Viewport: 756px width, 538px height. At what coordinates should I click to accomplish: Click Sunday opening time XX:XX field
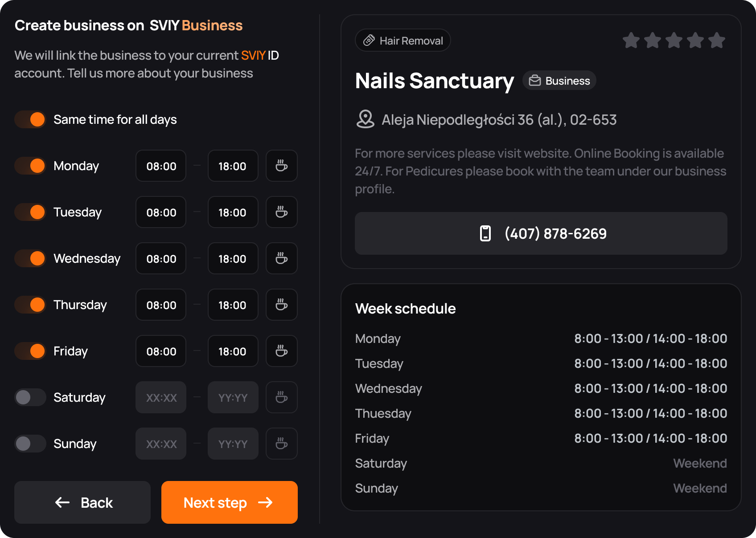[161, 444]
